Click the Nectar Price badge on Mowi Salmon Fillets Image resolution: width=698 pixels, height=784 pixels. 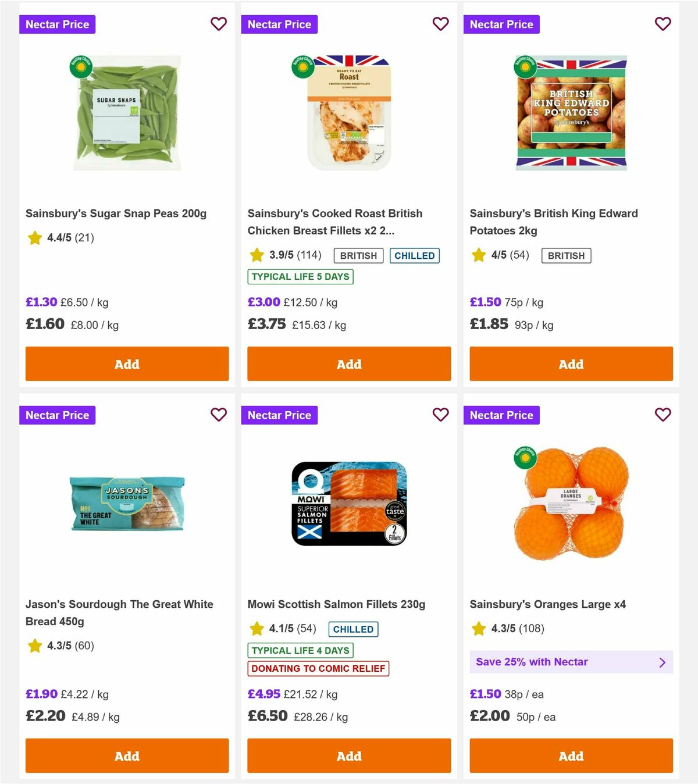(280, 415)
